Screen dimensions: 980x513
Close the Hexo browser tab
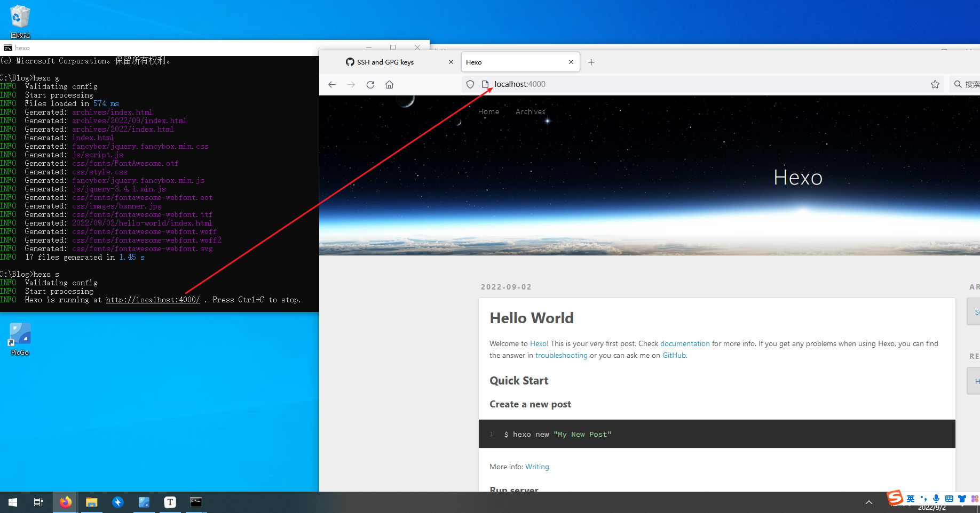571,62
